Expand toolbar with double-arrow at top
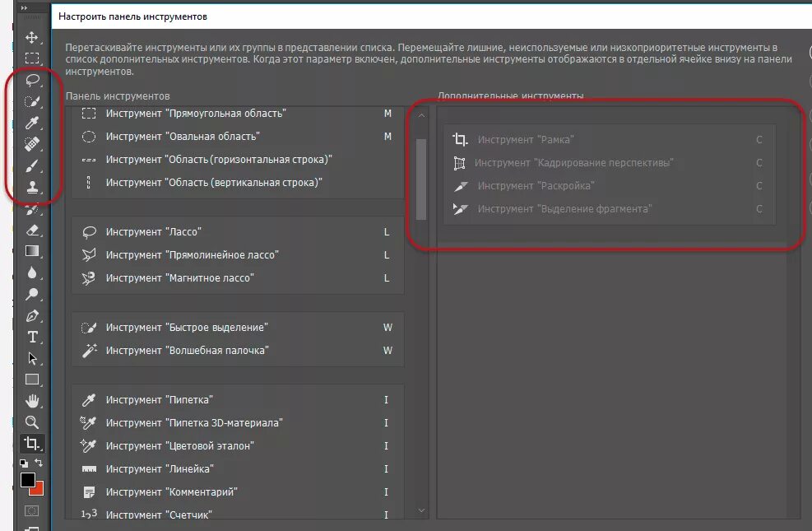 24,7
